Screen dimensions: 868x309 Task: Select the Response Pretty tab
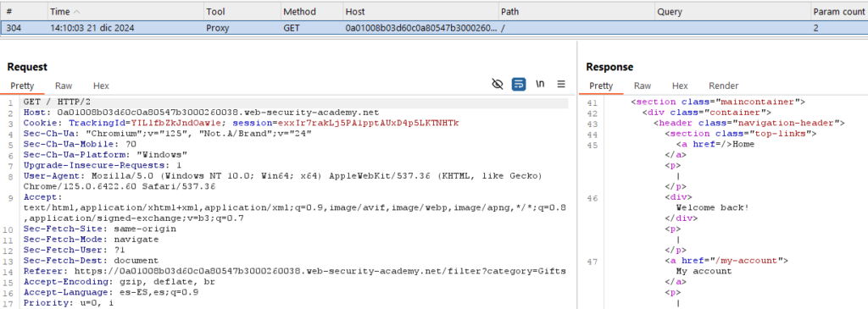[601, 86]
